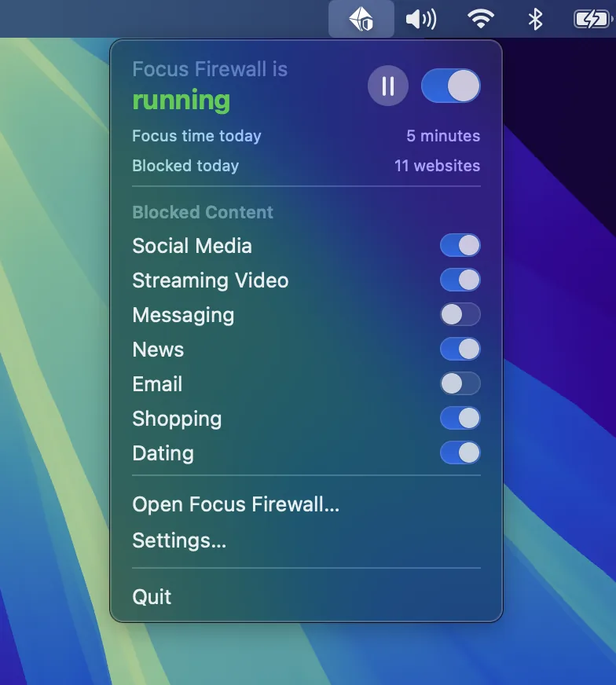This screenshot has height=685, width=616.
Task: Disable News blocking toggle
Action: 460,349
